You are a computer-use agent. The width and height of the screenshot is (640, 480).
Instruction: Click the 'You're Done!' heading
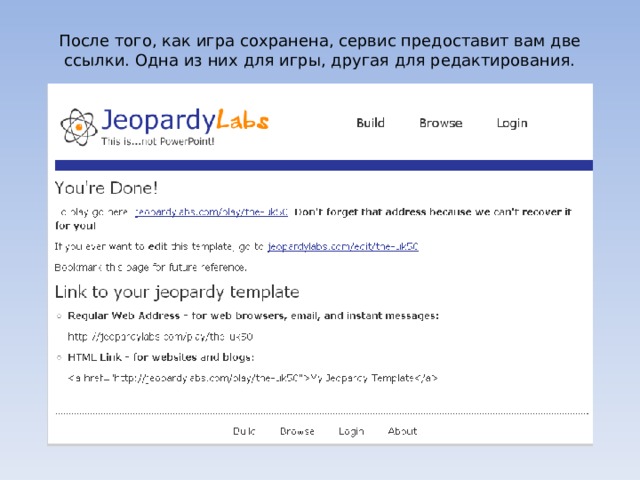click(x=106, y=188)
